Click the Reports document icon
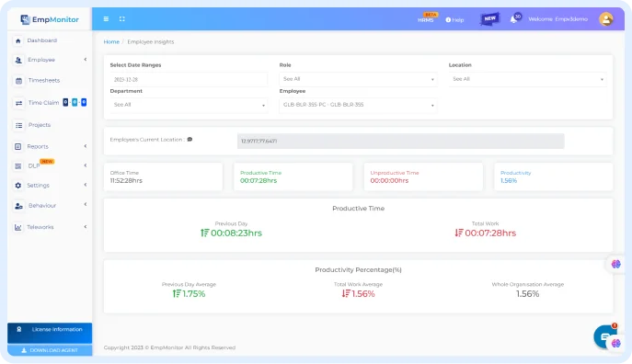632x364 pixels. [17, 146]
